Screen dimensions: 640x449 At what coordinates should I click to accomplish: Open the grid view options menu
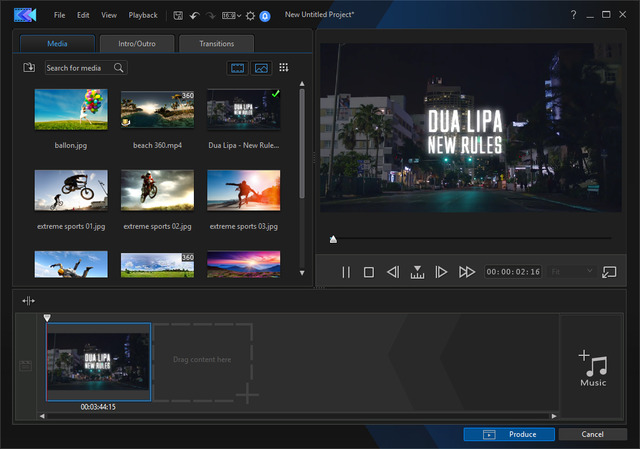pyautogui.click(x=284, y=68)
